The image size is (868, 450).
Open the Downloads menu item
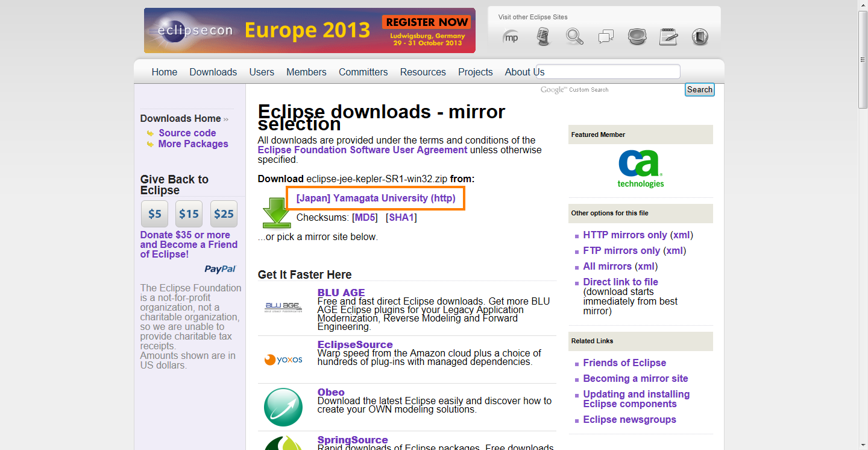click(213, 72)
